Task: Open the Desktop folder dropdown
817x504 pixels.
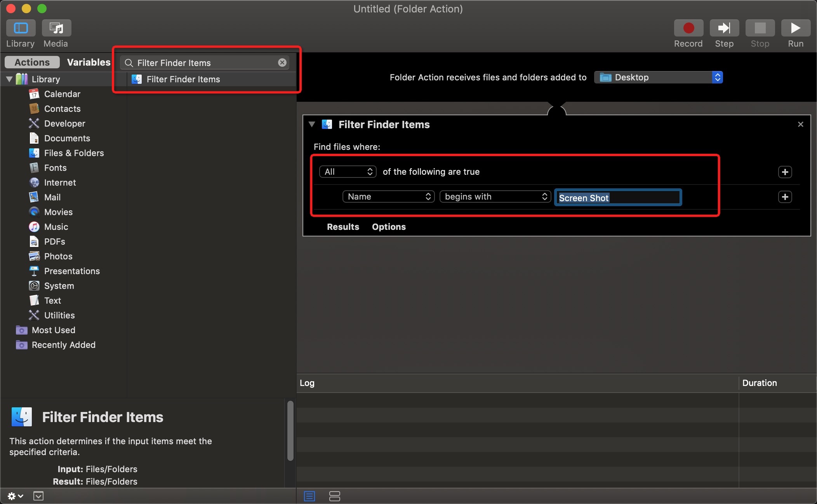Action: tap(658, 77)
